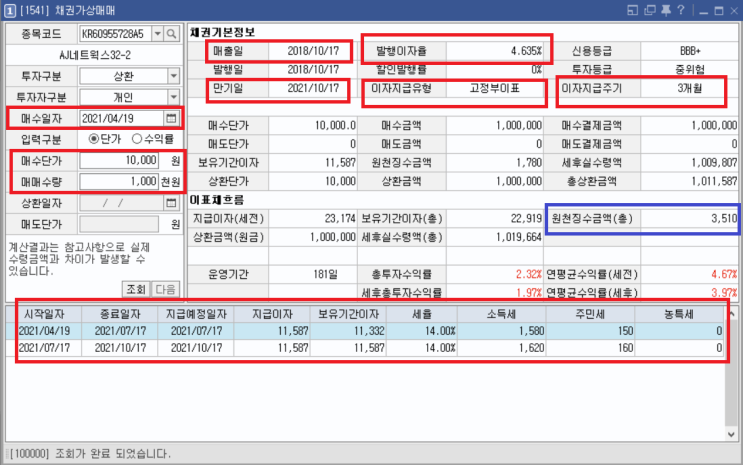This screenshot has width=743, height=465.
Task: Click the 소득세 value 1,580
Action: click(531, 331)
